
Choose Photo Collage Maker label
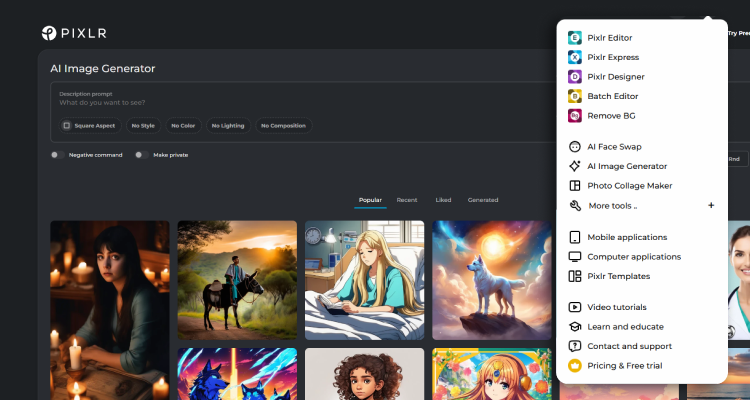tap(630, 186)
